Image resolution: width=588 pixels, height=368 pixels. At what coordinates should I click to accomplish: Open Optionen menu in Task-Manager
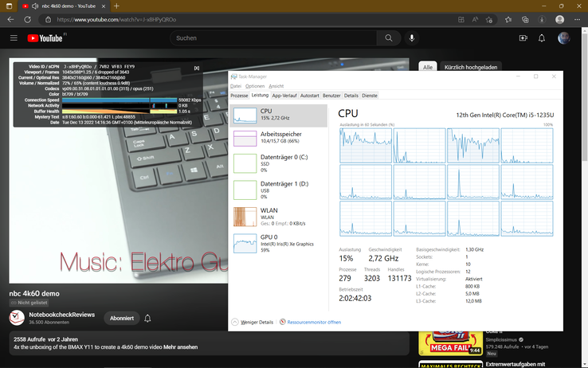click(255, 86)
